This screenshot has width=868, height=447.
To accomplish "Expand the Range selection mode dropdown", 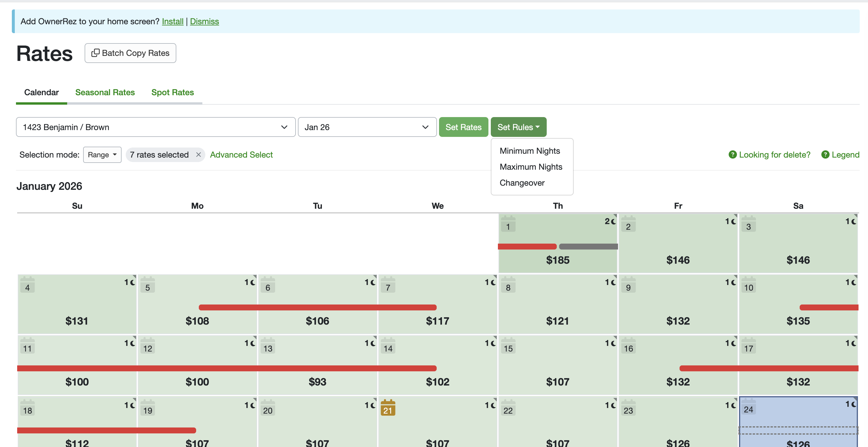I will (x=102, y=155).
